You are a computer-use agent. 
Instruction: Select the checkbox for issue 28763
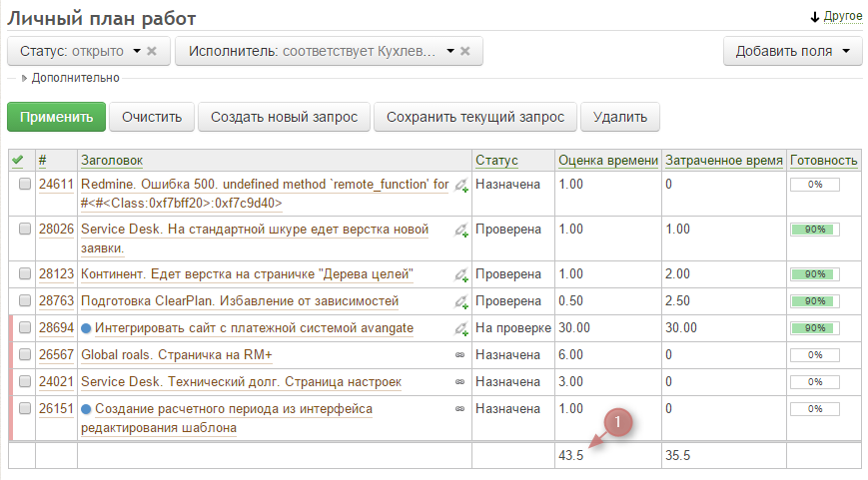pyautogui.click(x=24, y=301)
